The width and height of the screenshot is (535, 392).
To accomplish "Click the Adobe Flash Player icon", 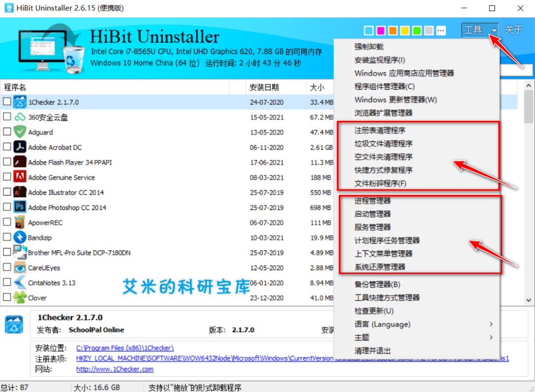I will pos(20,162).
